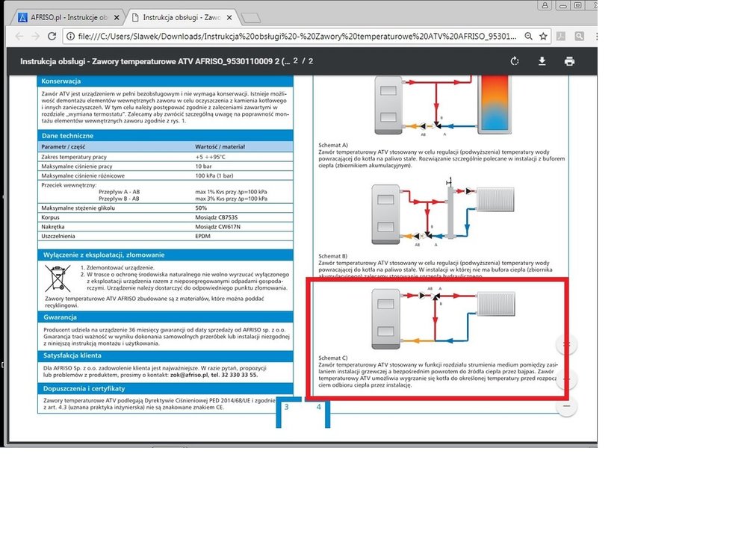Click the PDF page number field
The height and width of the screenshot is (560, 747).
(x=296, y=61)
